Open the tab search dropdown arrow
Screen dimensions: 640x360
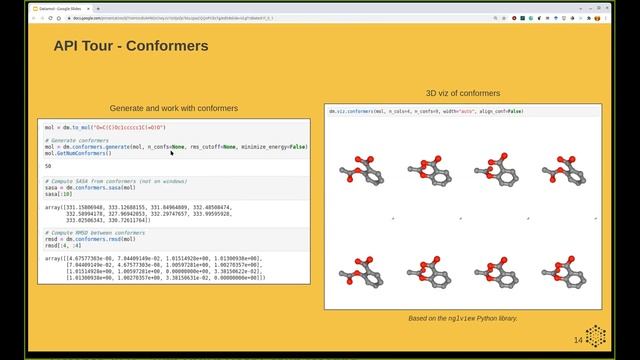(x=581, y=9)
